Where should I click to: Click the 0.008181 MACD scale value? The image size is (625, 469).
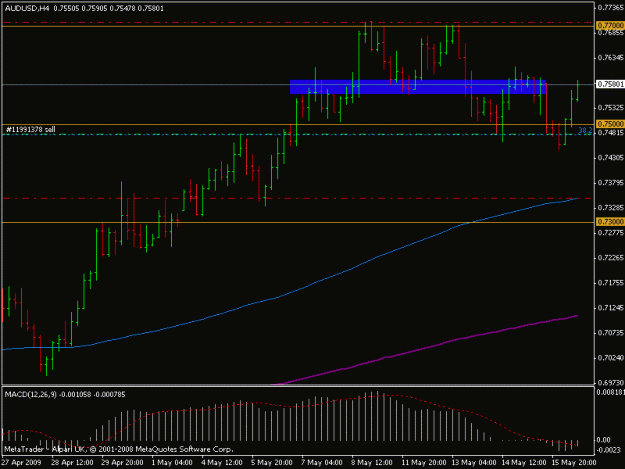point(610,392)
